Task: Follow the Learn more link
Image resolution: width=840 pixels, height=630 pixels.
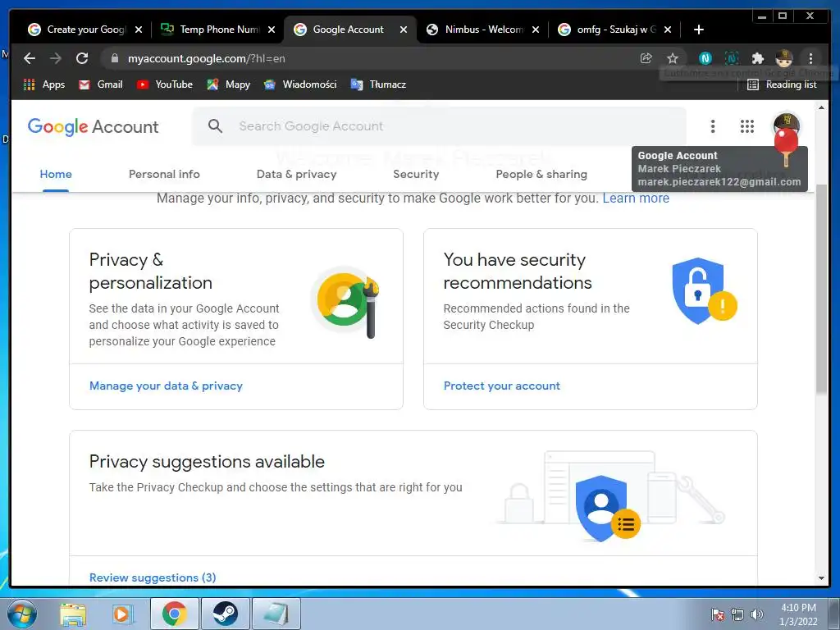Action: coord(636,199)
